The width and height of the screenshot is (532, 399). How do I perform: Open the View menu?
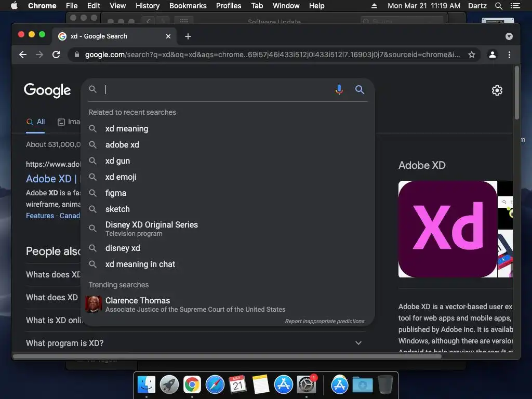coord(118,6)
